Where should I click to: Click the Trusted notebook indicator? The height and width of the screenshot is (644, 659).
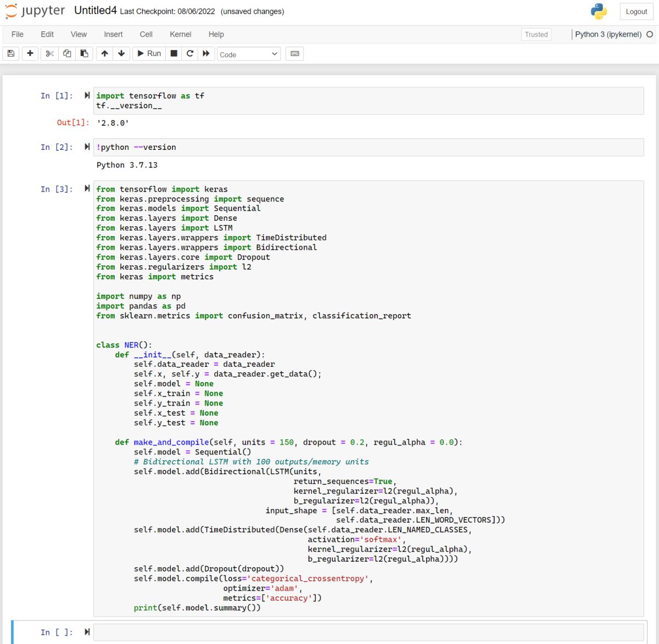[x=536, y=34]
